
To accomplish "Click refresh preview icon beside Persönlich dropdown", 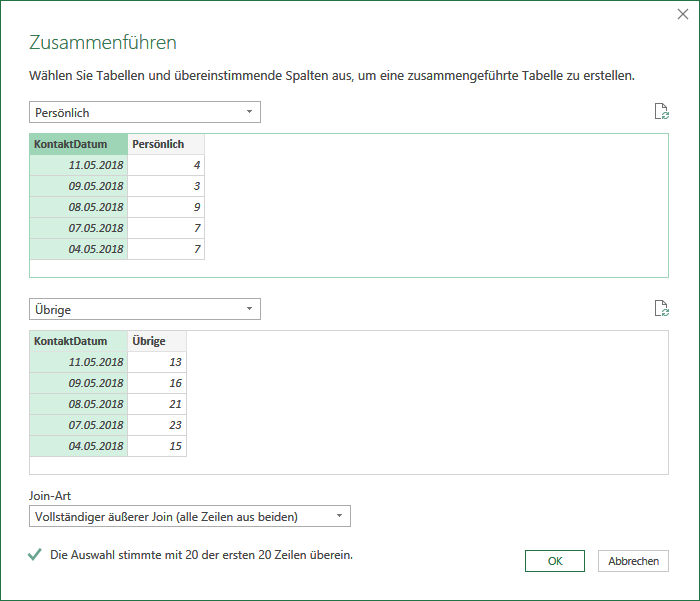I will 661,111.
